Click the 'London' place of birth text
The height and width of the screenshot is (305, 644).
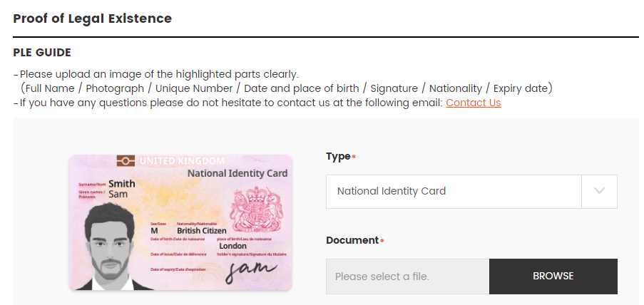click(232, 246)
